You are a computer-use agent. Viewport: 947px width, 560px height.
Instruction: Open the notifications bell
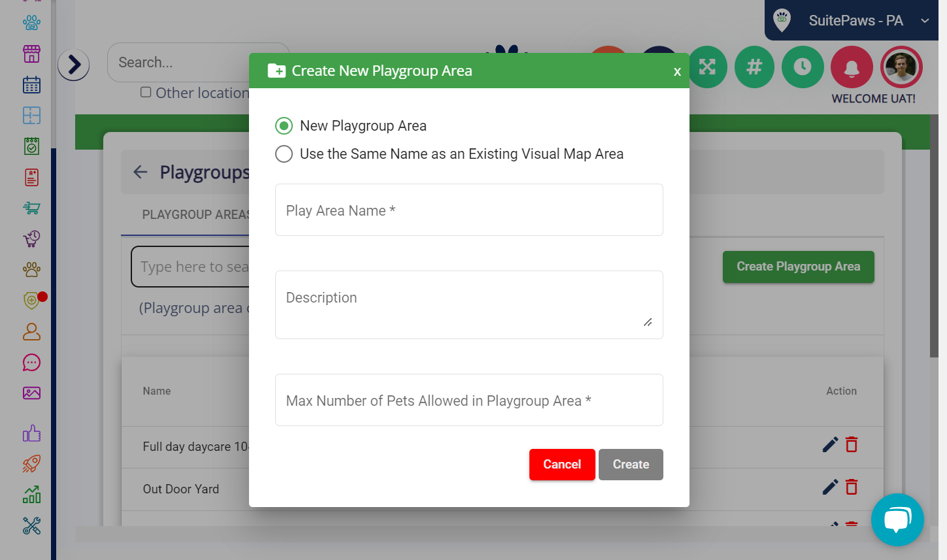coord(852,67)
